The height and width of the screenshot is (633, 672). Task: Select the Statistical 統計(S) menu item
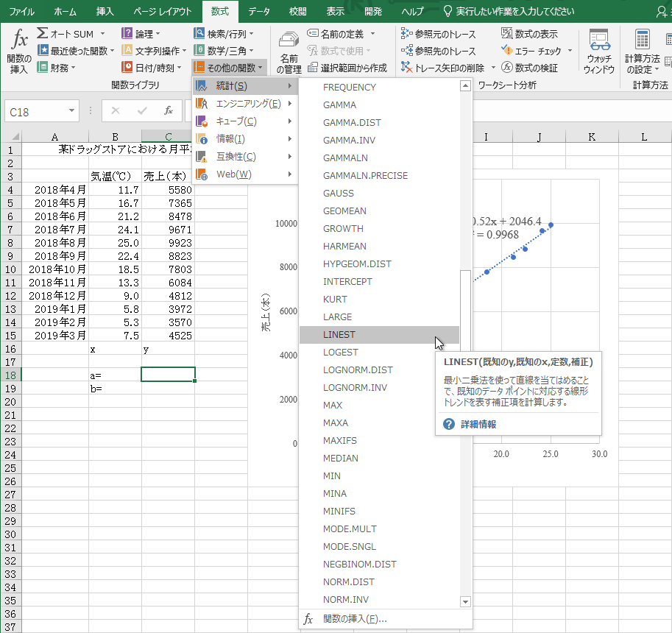click(x=244, y=86)
